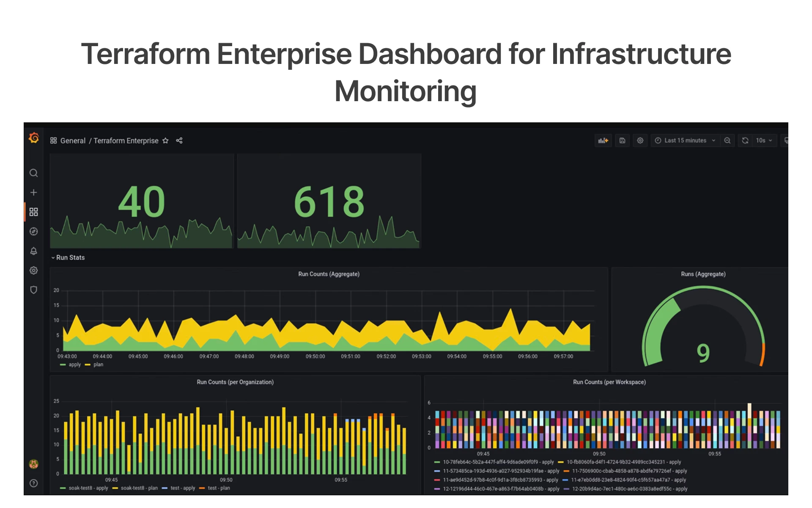Click the 11-e7eb0dd8 legend entry
Viewport: 812px width, 508px height.
625,480
